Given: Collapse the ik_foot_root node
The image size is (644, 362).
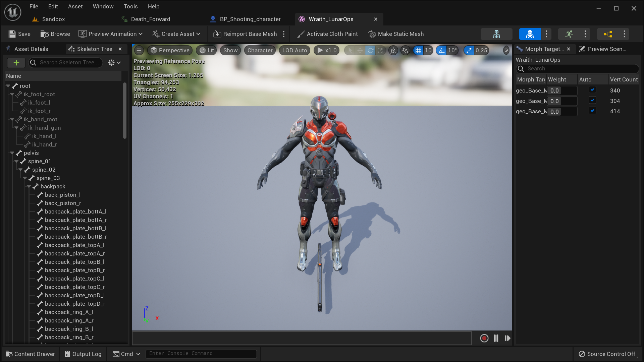Looking at the screenshot, I should click(12, 95).
